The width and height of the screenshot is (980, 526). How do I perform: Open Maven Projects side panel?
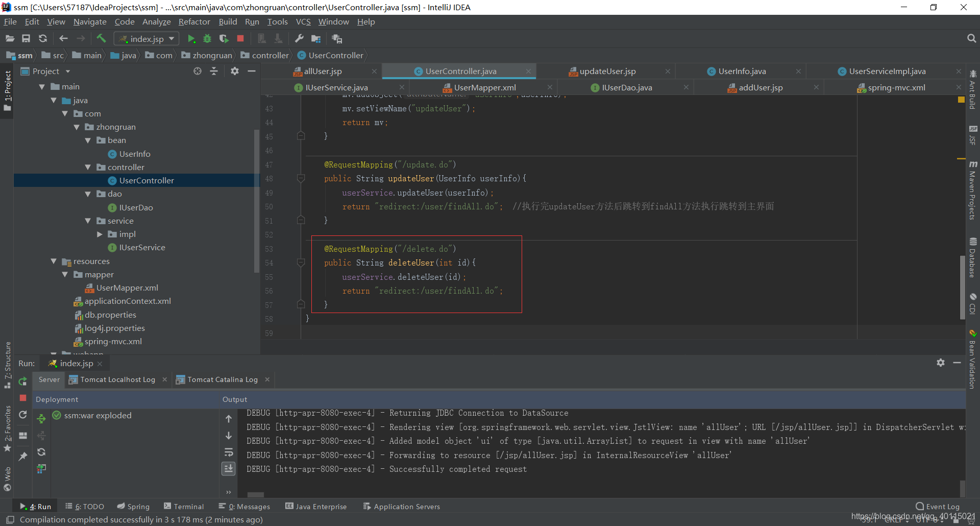(x=973, y=191)
